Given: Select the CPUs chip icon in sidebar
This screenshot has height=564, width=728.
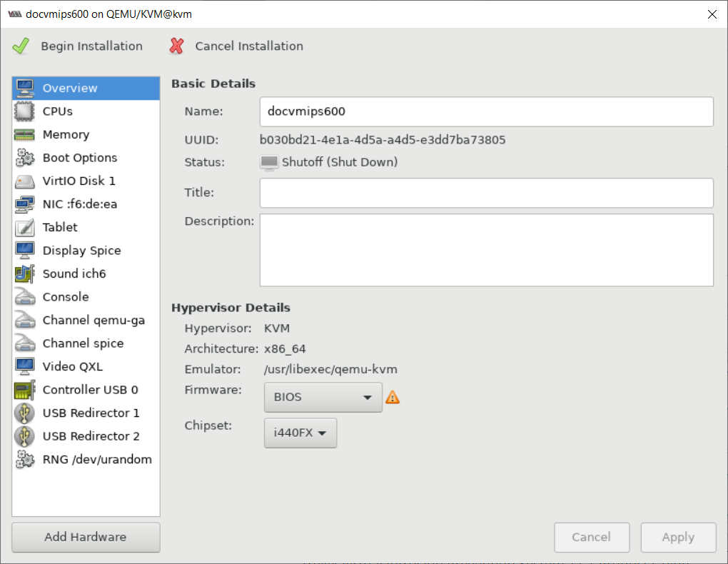Looking at the screenshot, I should click(x=24, y=111).
